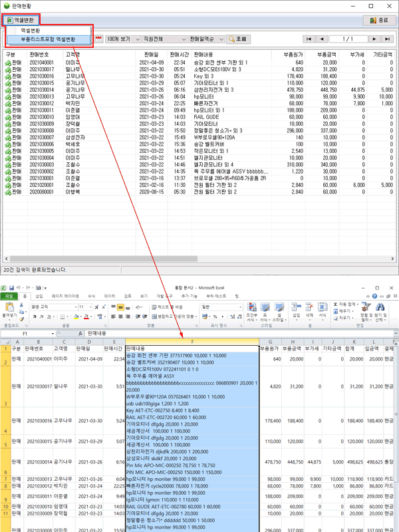399x532 pixels.
Task: Click 자동 합계 autosum button
Action: click(346, 305)
